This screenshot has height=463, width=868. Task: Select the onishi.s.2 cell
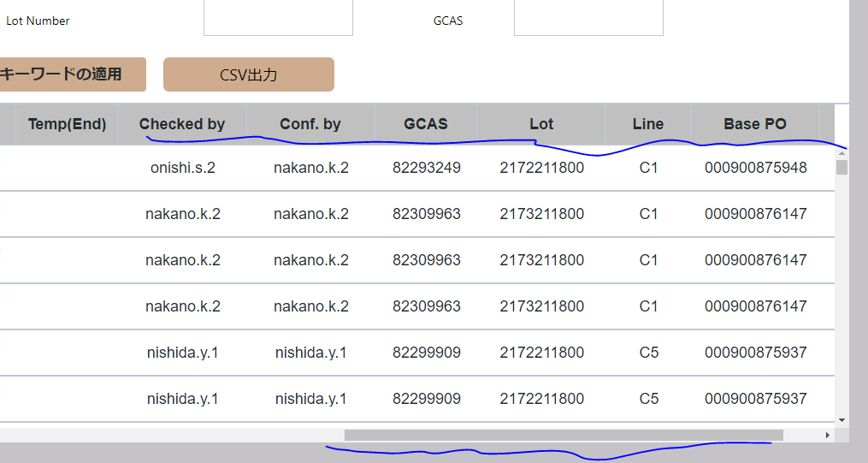(182, 168)
